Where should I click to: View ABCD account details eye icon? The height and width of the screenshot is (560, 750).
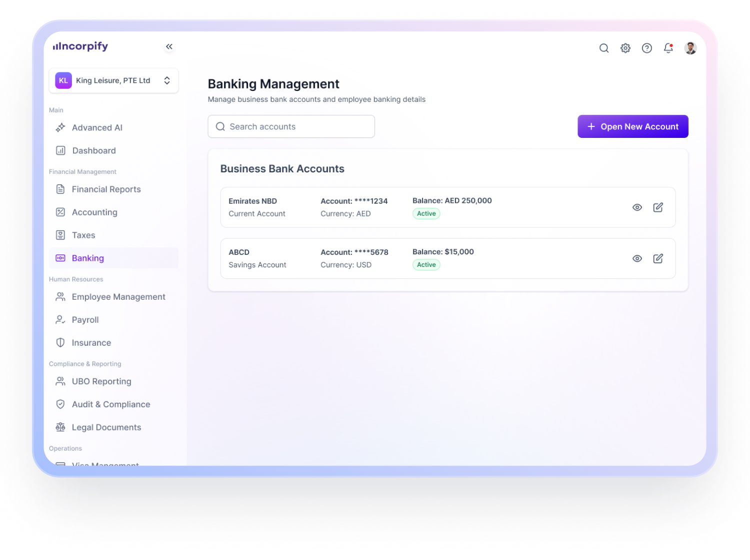coord(637,258)
